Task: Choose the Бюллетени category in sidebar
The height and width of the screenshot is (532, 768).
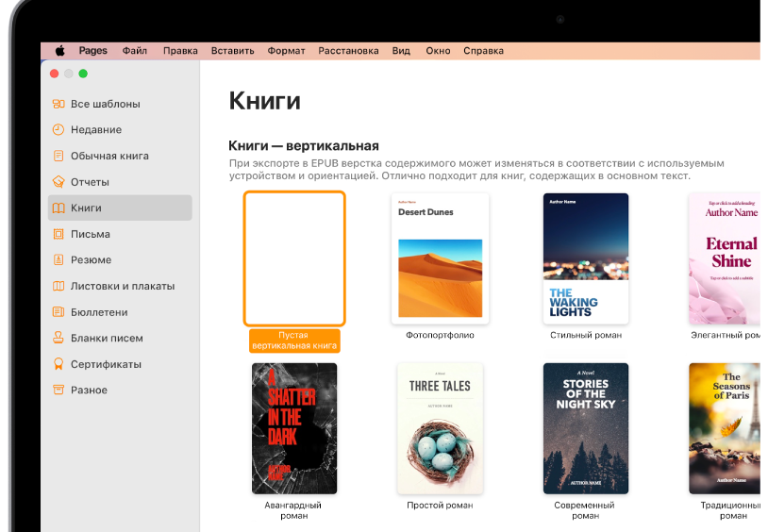Action: tap(99, 312)
